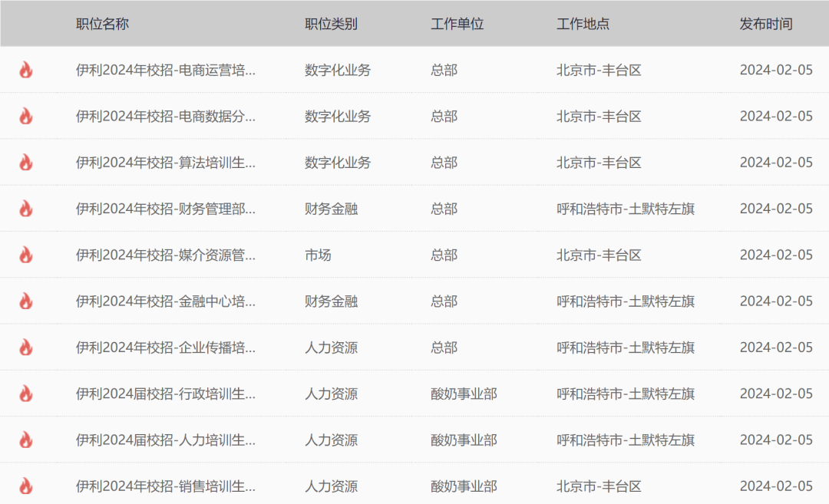Click 人力资源 in the 行政培训生 row
This screenshot has width=829, height=504.
point(331,394)
